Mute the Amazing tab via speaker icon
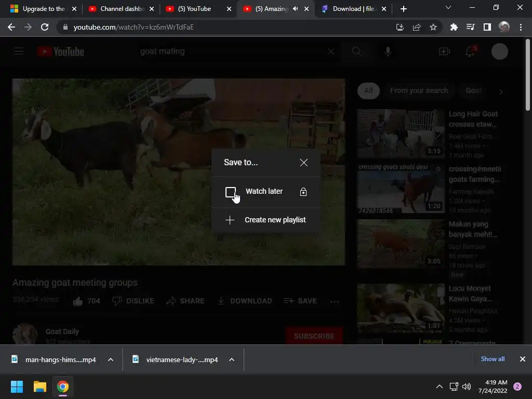The width and height of the screenshot is (532, 399). 296,9
